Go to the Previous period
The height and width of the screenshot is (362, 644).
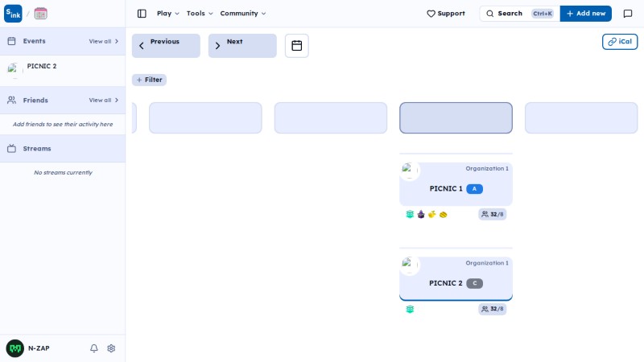[x=166, y=46]
